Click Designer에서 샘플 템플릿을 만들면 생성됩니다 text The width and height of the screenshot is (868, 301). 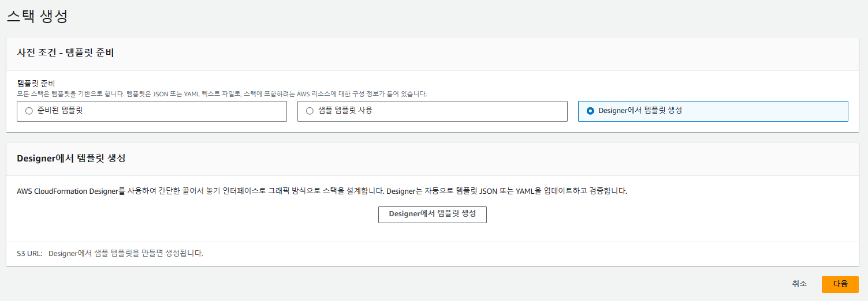coord(126,253)
